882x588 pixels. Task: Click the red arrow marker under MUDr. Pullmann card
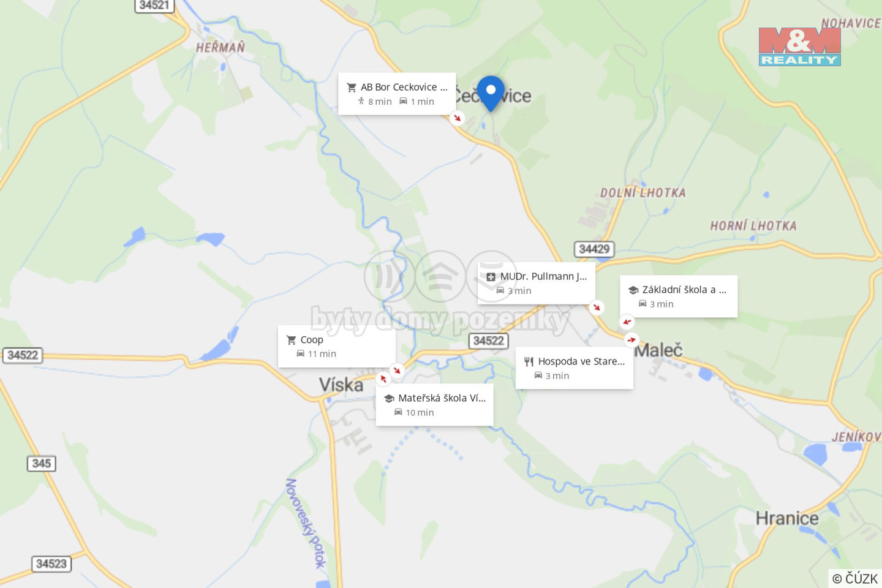click(597, 307)
